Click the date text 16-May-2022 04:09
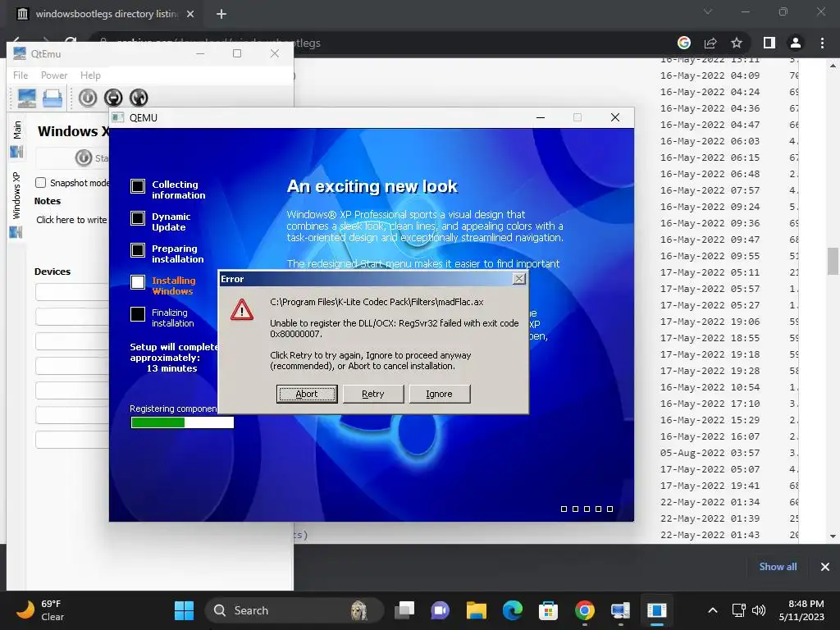The width and height of the screenshot is (840, 630). 710,75
